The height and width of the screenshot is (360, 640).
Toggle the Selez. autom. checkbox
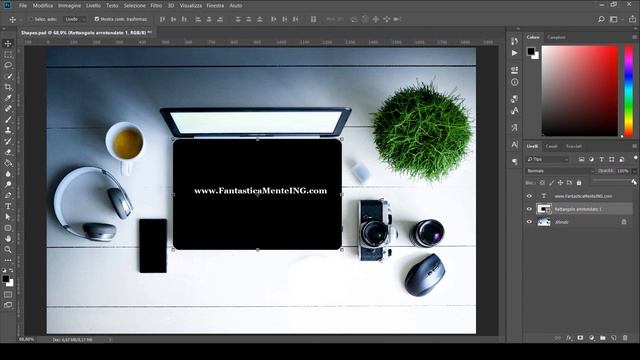31,19
